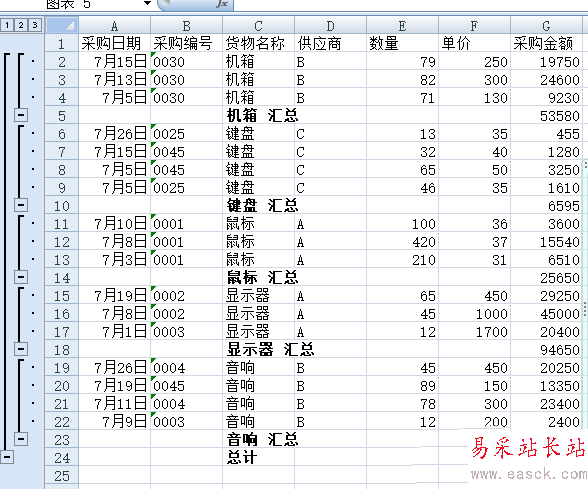Click the 音响 汇总 cell
This screenshot has height=489, width=588.
pyautogui.click(x=258, y=440)
